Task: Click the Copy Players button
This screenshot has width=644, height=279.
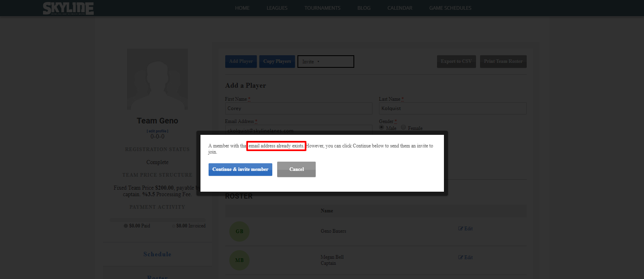Action: tap(277, 61)
